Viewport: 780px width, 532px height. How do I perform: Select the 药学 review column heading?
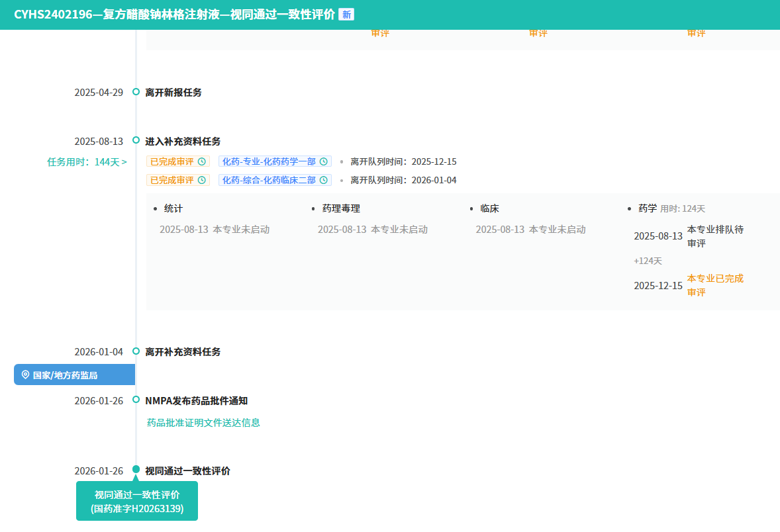(647, 208)
